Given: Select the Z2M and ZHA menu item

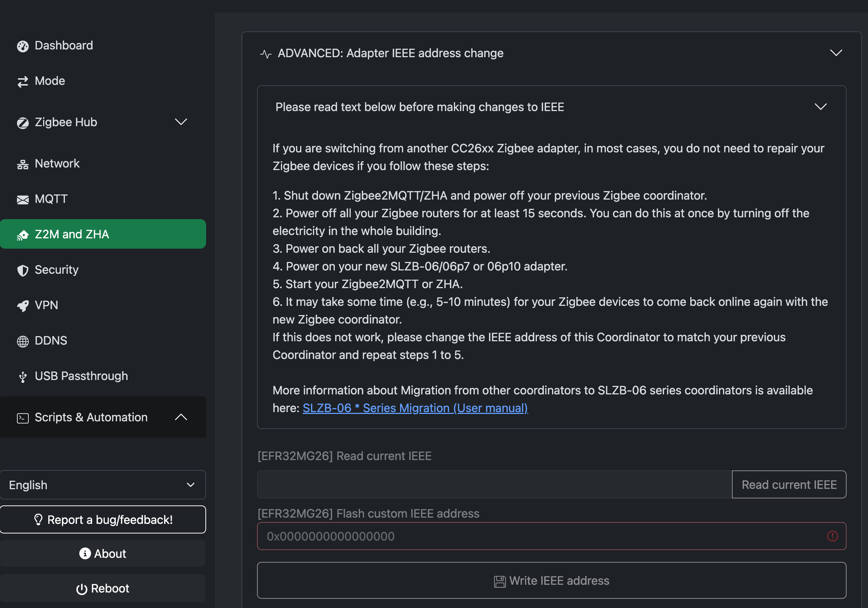Looking at the screenshot, I should (x=103, y=234).
